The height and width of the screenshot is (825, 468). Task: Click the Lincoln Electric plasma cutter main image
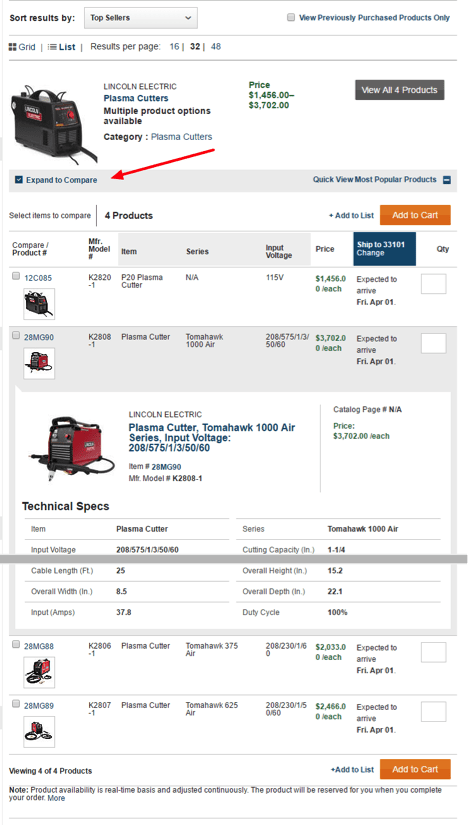pos(51,123)
